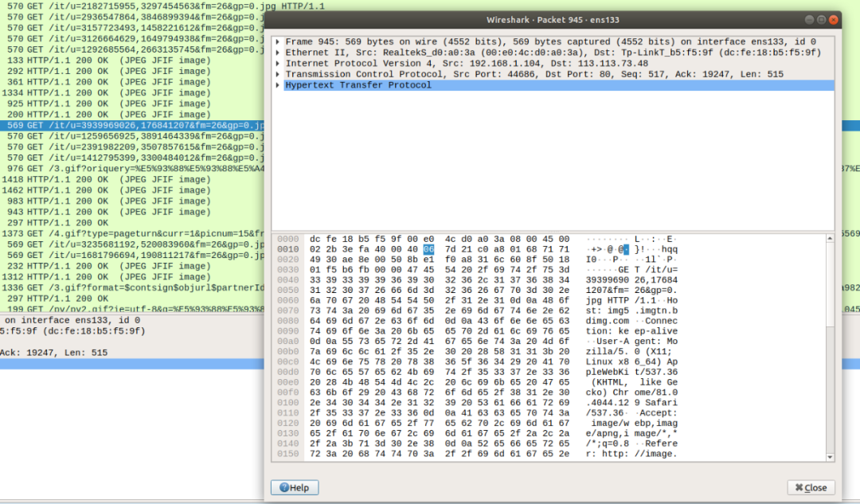
Task: Select the 976-byte GET /3.gif?oriquery packet
Action: click(x=132, y=168)
